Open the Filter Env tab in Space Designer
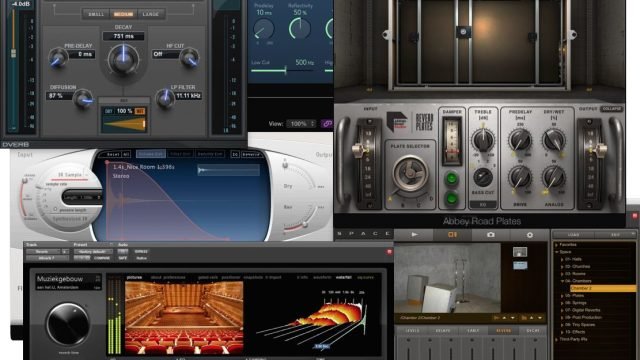 click(180, 154)
